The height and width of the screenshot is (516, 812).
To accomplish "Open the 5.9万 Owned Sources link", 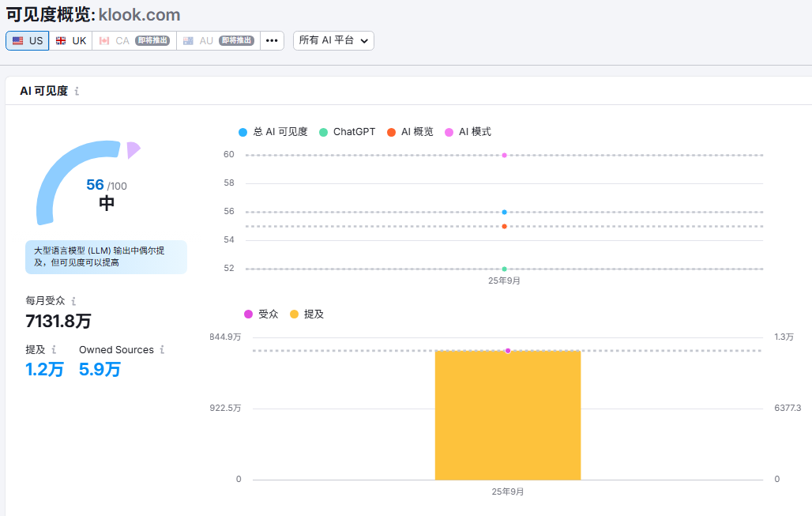I will (100, 369).
